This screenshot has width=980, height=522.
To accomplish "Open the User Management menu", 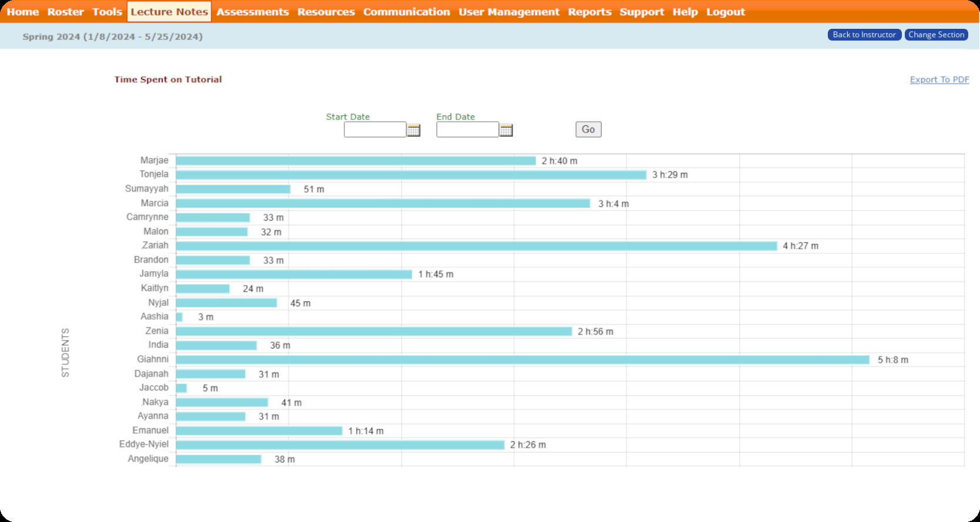I will coord(509,12).
